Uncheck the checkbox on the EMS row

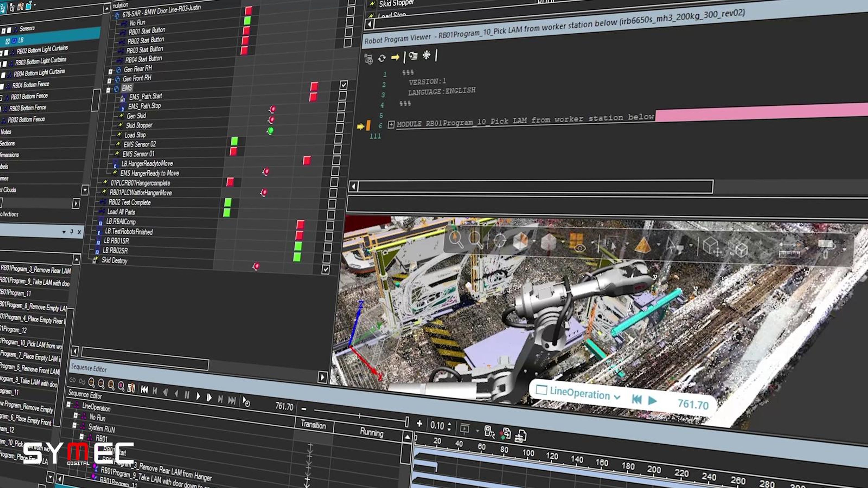[343, 85]
